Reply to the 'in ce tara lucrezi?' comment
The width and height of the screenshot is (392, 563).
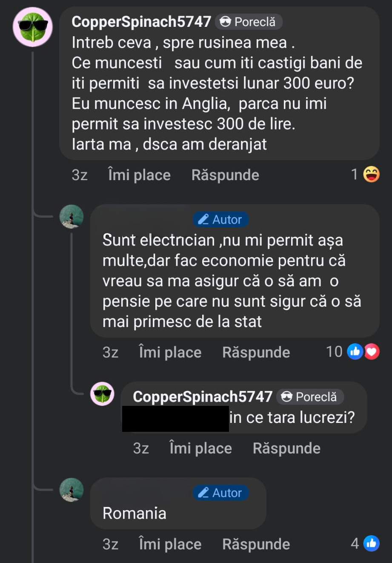tap(286, 448)
